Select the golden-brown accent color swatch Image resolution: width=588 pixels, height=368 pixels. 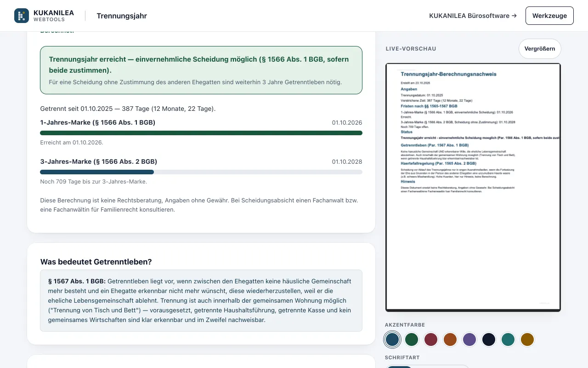coord(527,340)
